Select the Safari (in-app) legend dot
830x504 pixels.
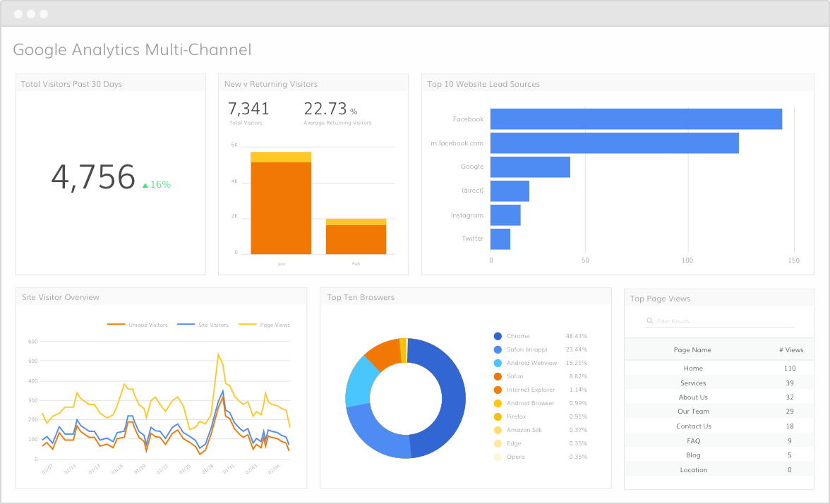click(498, 349)
